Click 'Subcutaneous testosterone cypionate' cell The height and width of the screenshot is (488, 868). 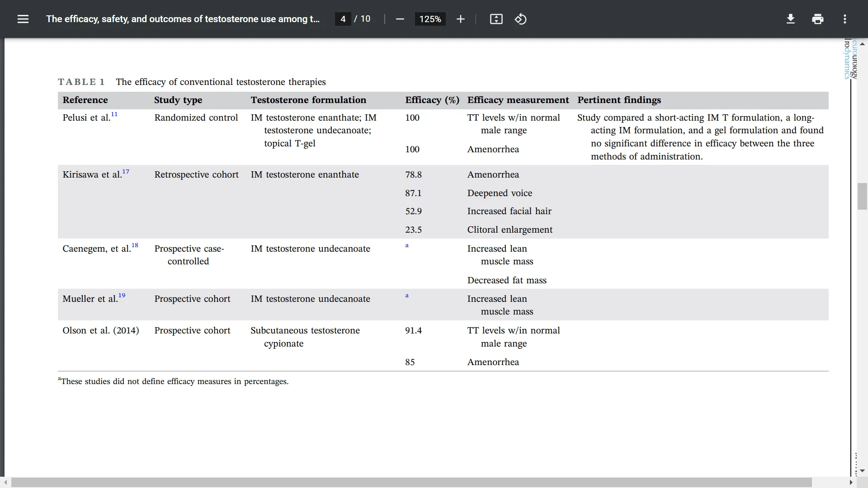pos(305,337)
